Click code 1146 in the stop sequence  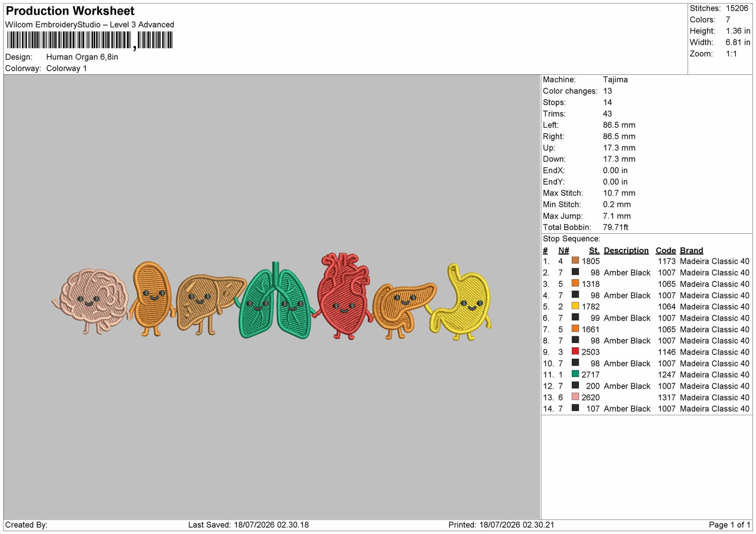click(667, 352)
